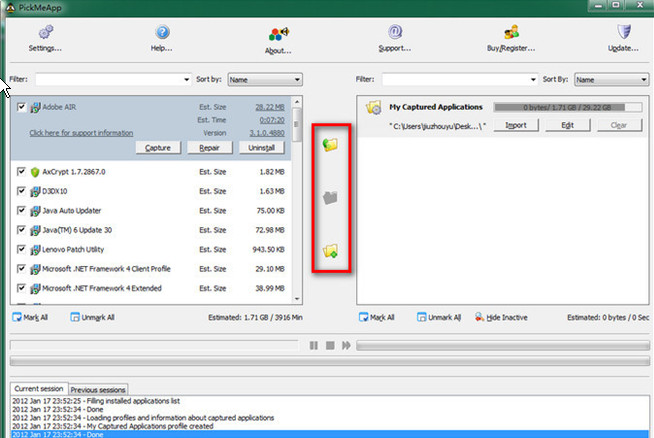Uncheck the Adobe AIR checkbox
Image resolution: width=654 pixels, height=438 pixels.
(x=21, y=107)
